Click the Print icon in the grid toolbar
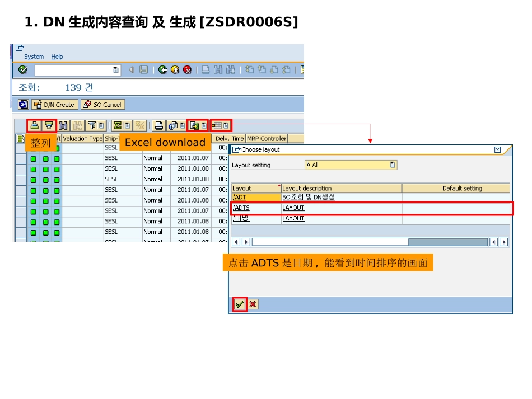The height and width of the screenshot is (399, 532). pyautogui.click(x=158, y=126)
